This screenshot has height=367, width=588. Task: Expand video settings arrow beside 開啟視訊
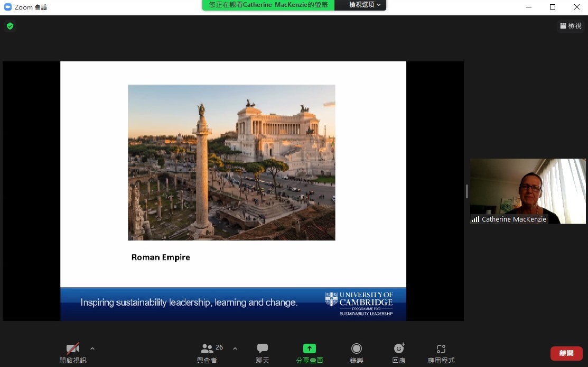click(x=92, y=348)
